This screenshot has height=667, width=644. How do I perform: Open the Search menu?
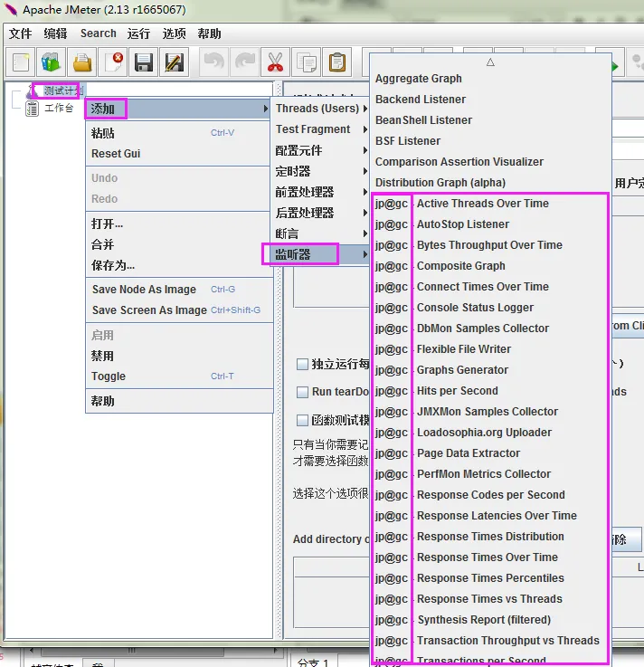tap(99, 33)
